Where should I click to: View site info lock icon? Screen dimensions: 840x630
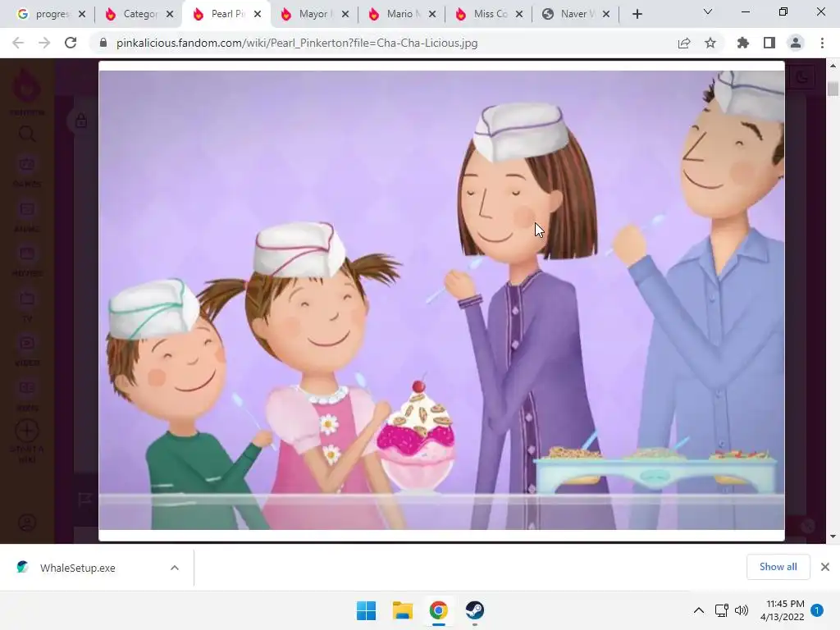click(103, 43)
